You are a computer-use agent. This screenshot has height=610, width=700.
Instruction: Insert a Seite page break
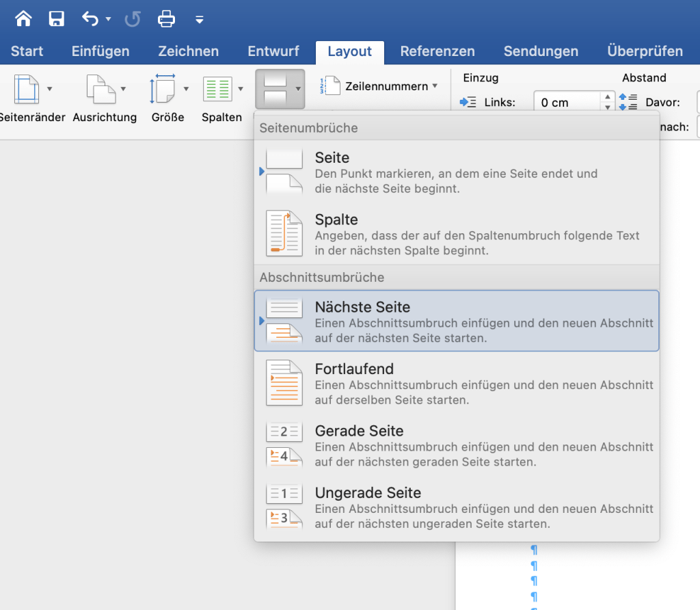tap(456, 172)
